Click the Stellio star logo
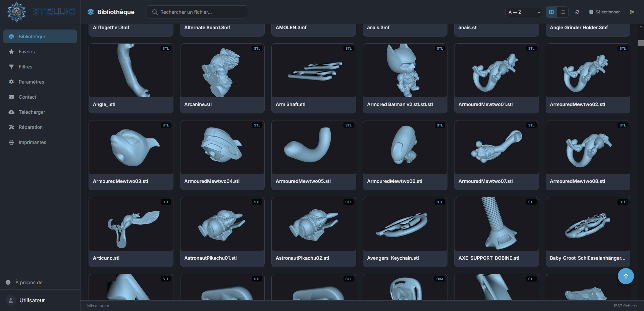 (16, 12)
